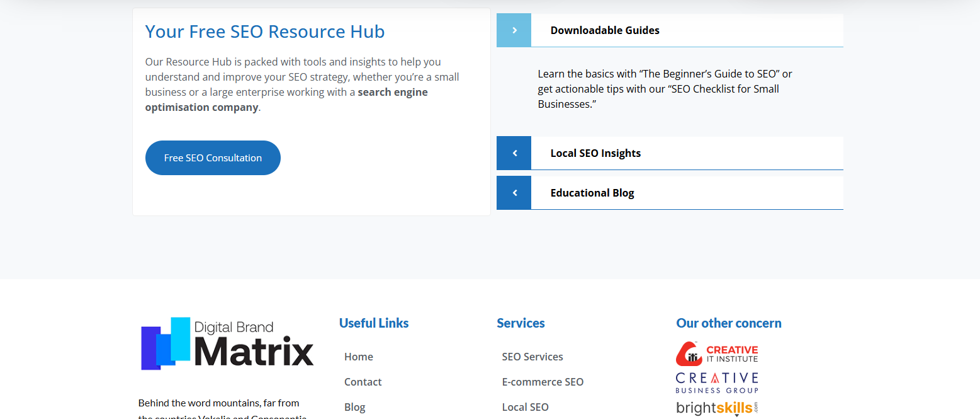Open the SEO Services link
The height and width of the screenshot is (419, 980).
(x=532, y=357)
